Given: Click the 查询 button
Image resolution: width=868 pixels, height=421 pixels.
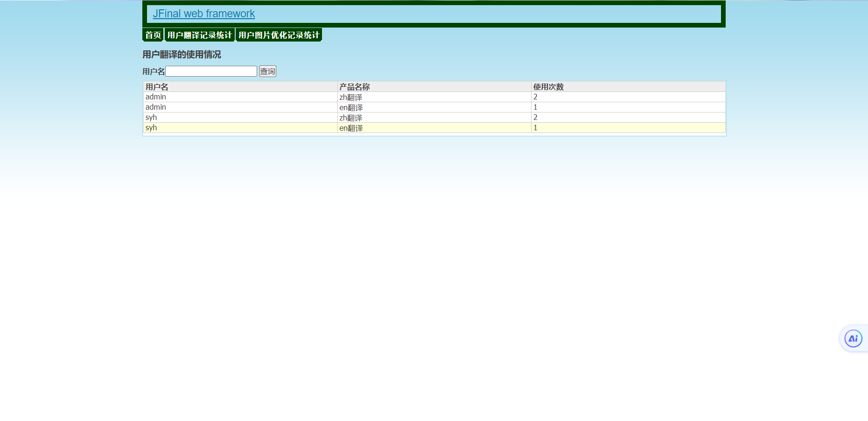Looking at the screenshot, I should click(268, 71).
